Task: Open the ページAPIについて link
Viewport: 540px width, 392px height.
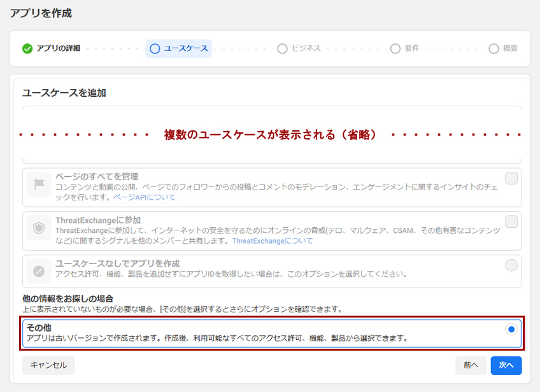Action: [144, 197]
